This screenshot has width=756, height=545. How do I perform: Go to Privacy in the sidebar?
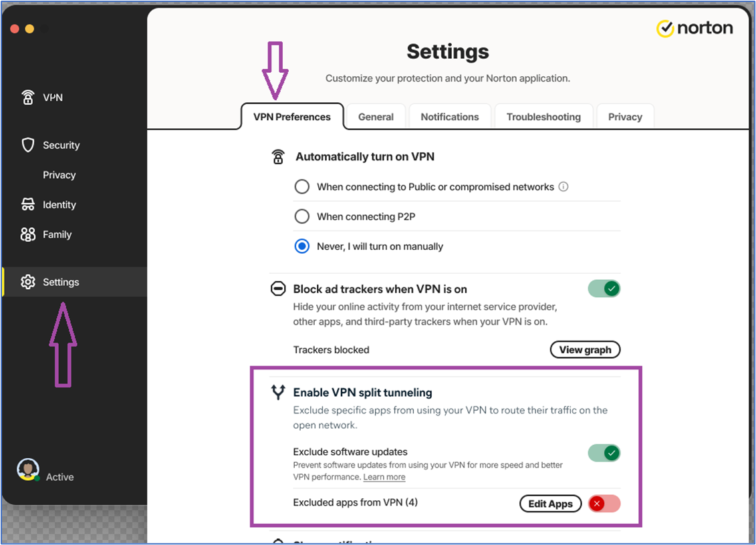[x=59, y=175]
